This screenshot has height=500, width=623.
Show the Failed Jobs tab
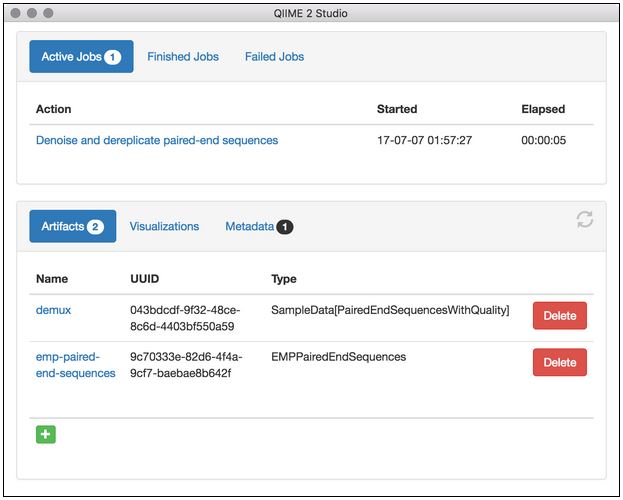(x=274, y=57)
